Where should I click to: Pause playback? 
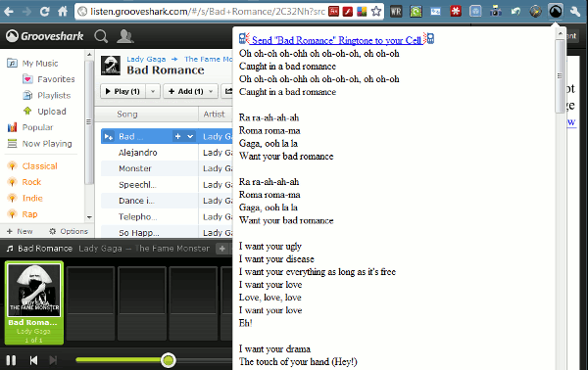[x=11, y=360]
